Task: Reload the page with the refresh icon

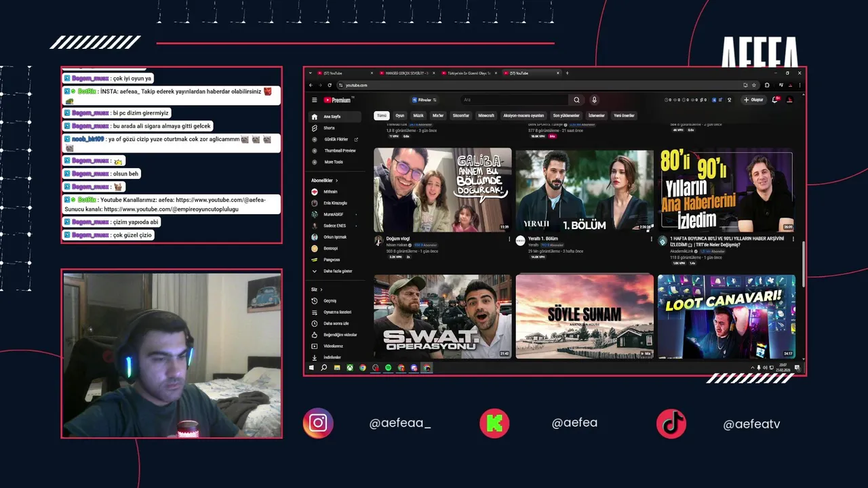Action: [330, 85]
